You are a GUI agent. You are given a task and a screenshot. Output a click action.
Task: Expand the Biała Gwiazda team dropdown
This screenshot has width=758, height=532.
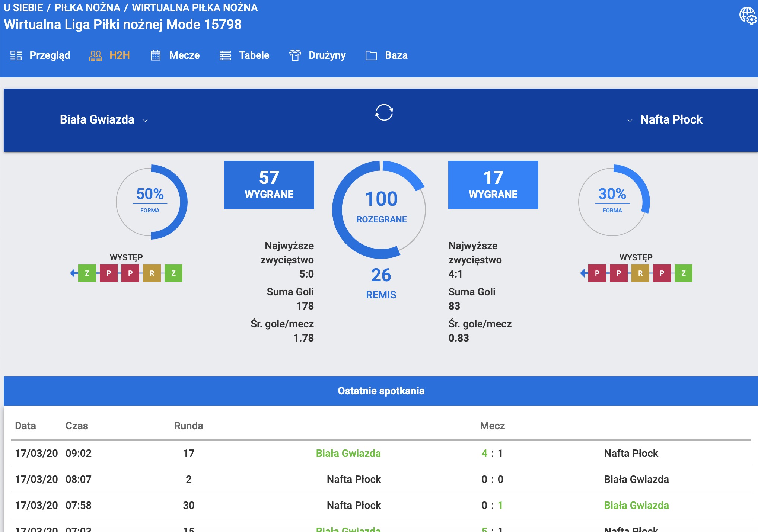pyautogui.click(x=145, y=120)
